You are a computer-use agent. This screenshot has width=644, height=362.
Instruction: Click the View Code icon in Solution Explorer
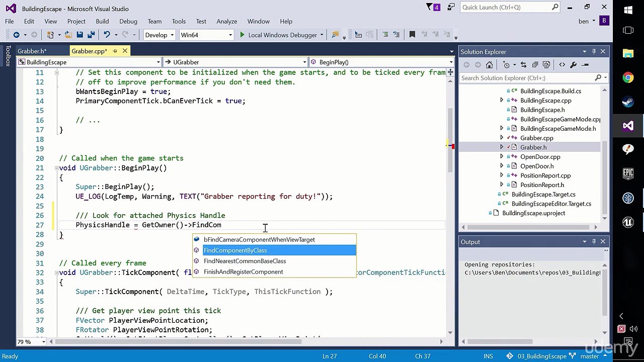click(562, 65)
